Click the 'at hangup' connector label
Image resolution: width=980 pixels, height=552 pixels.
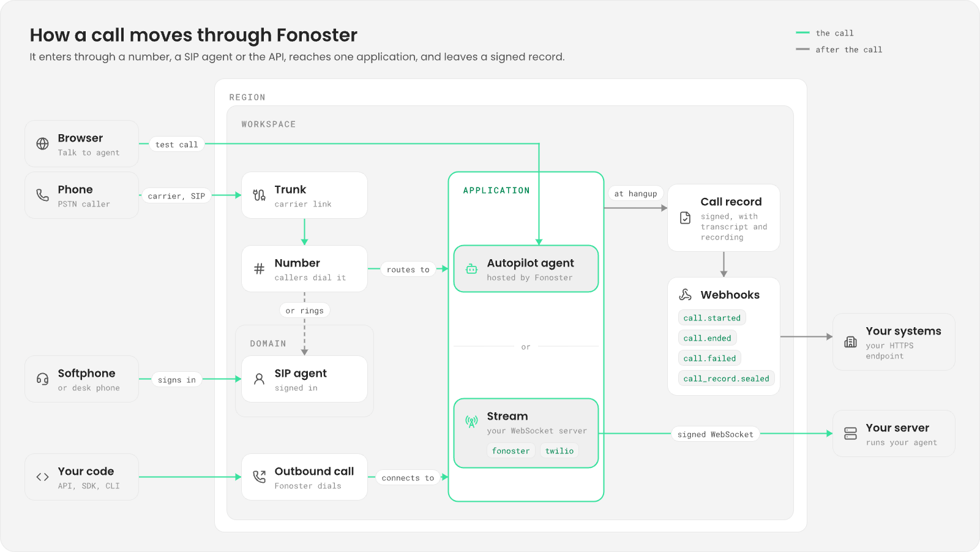coord(636,194)
